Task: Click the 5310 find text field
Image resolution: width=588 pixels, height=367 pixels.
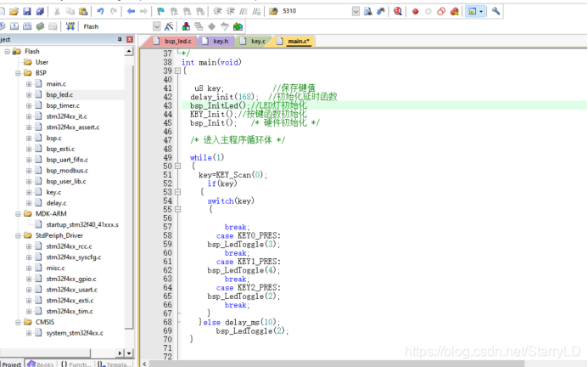Action: pyautogui.click(x=316, y=11)
